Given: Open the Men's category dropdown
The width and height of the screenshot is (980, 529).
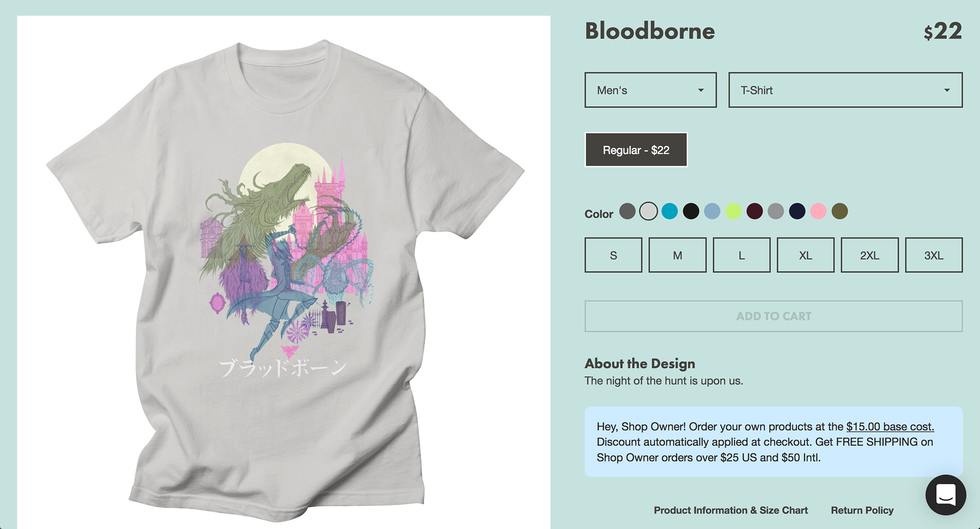Looking at the screenshot, I should (651, 90).
